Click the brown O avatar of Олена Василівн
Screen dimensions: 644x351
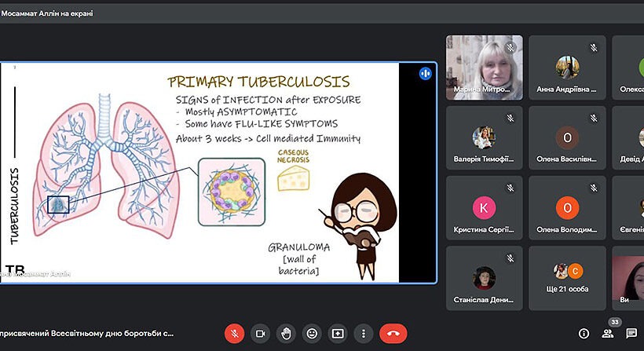[567, 137]
